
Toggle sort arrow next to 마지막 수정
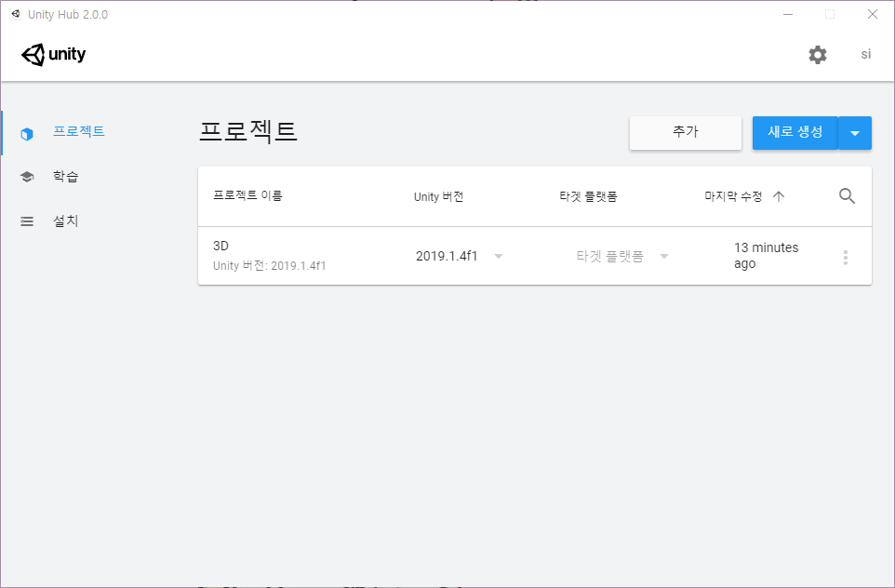pyautogui.click(x=779, y=196)
